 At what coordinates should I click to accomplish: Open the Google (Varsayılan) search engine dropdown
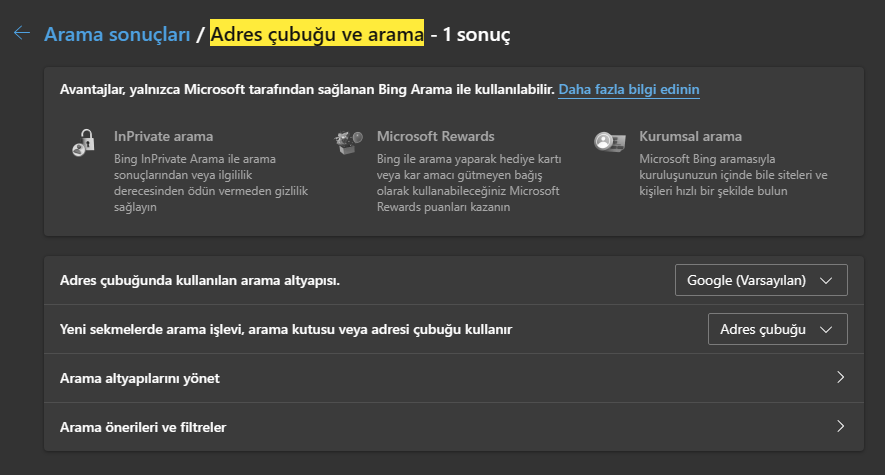pyautogui.click(x=761, y=280)
